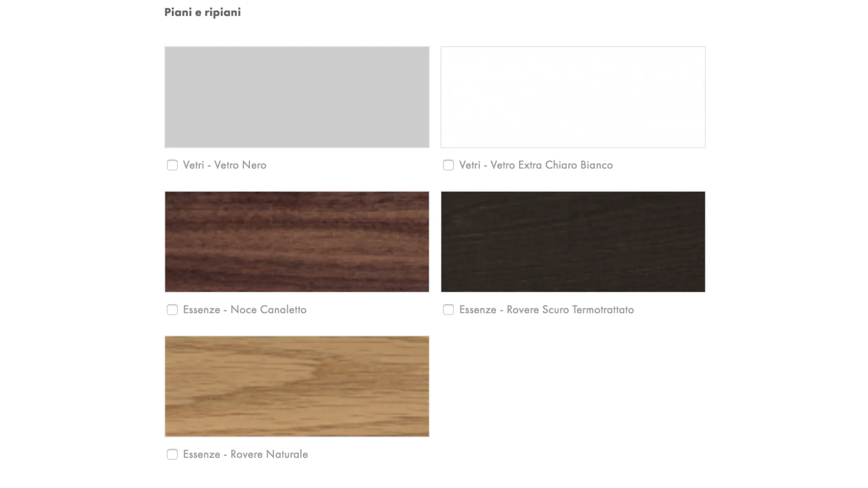Choose the light Rovere Naturale oak swatch
Image resolution: width=868 pixels, height=488 pixels.
pos(297,386)
